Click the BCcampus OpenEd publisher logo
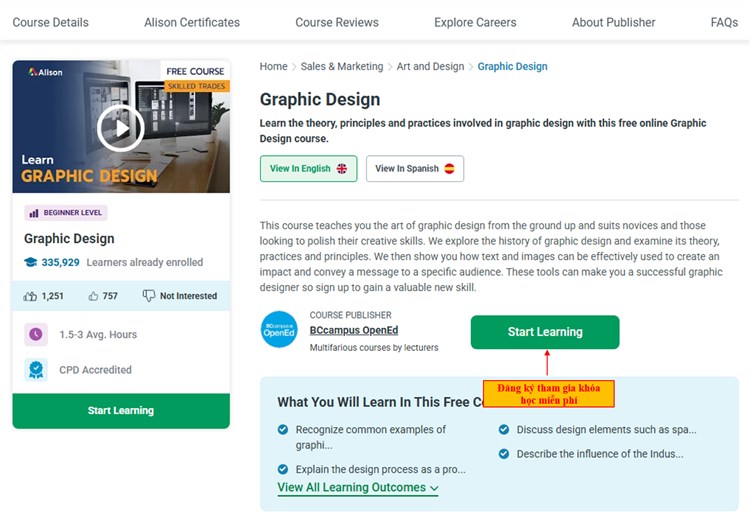Viewport: 750px width, 515px height. tap(279, 330)
